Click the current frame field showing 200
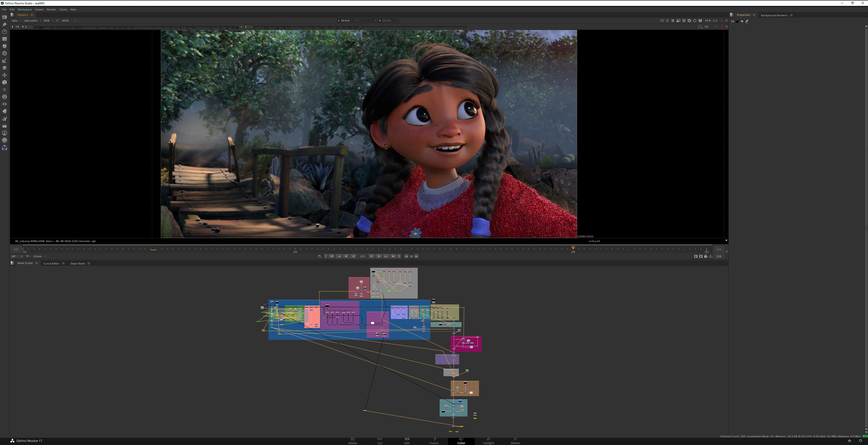This screenshot has width=868, height=445. point(362,256)
